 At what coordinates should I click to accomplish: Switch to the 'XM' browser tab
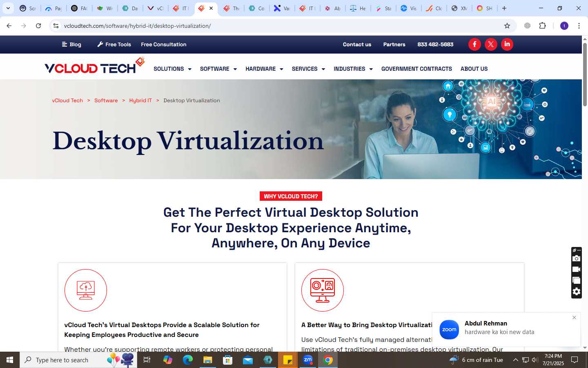coord(459,8)
